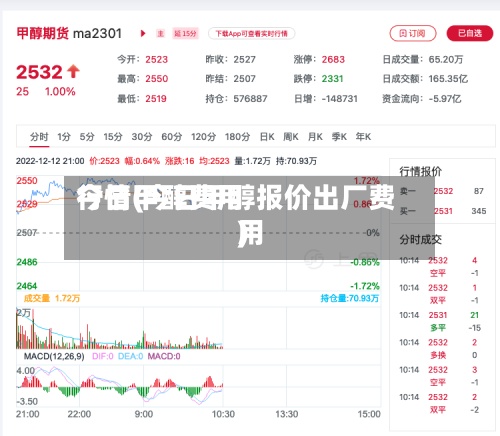Click the 主 main contract badge
The height and width of the screenshot is (436, 500).
[x=161, y=33]
